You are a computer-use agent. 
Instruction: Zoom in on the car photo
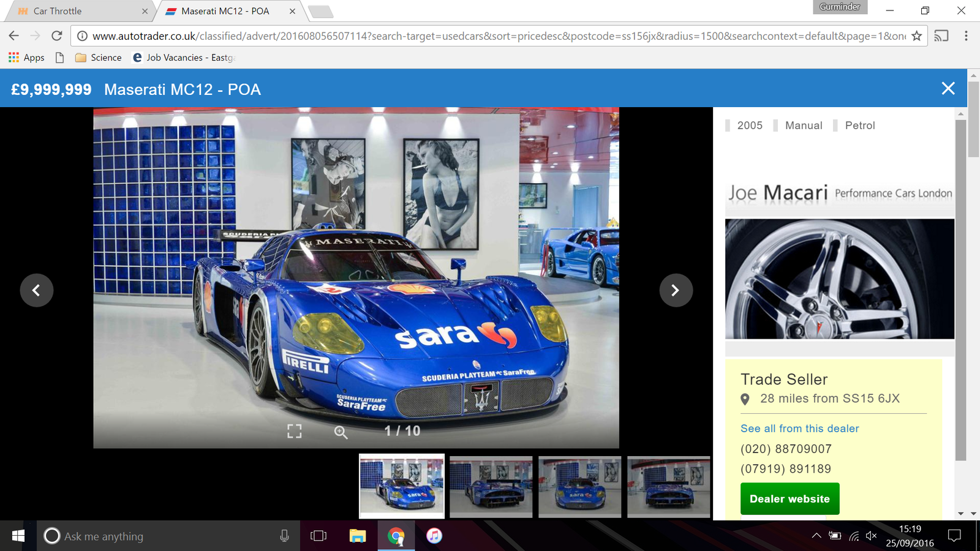[341, 432]
